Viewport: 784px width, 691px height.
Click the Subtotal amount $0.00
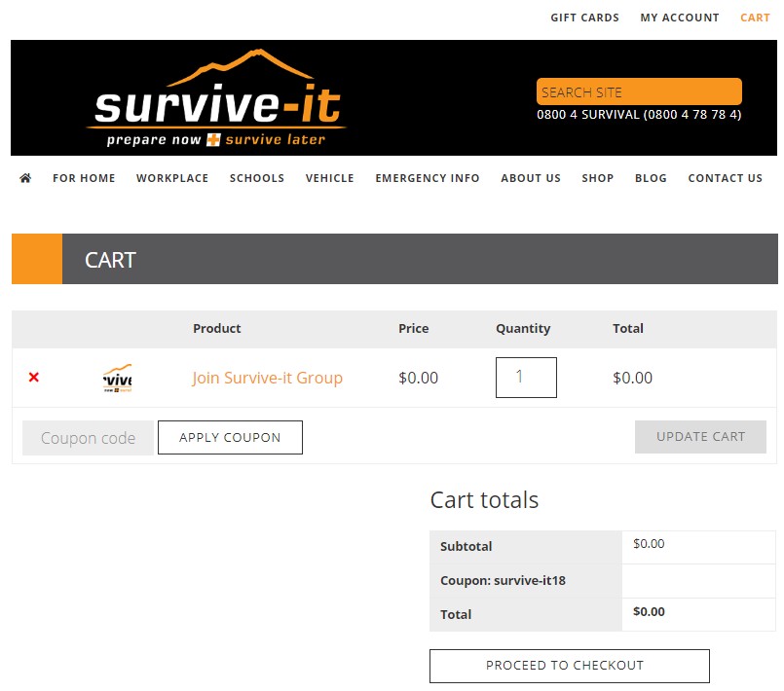point(649,544)
